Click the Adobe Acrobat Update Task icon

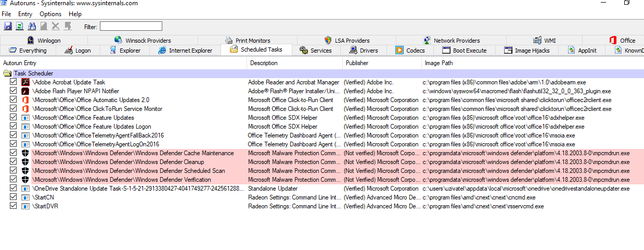click(x=25, y=82)
